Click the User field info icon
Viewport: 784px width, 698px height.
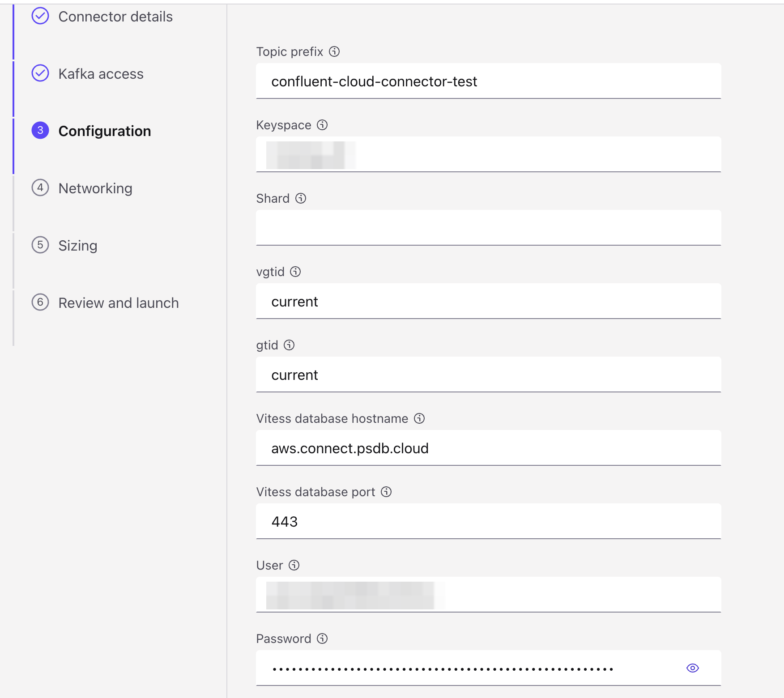click(x=294, y=565)
